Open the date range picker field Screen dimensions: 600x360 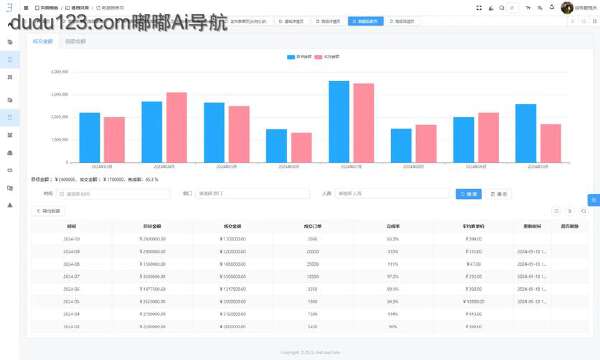pos(113,194)
